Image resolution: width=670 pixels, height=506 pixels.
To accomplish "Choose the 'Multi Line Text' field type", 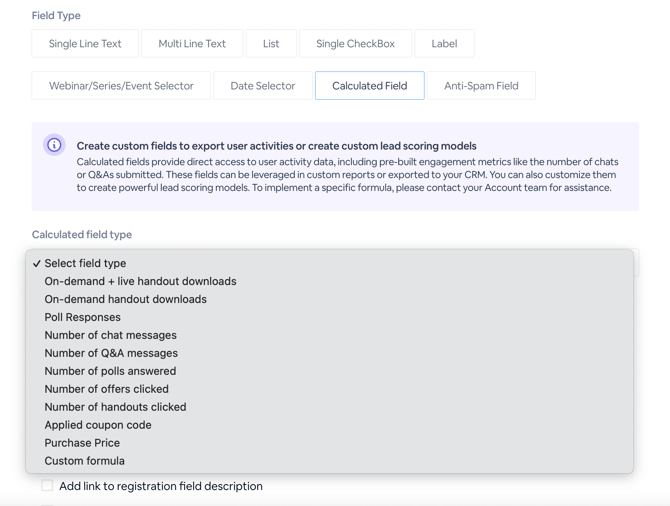I will click(x=192, y=44).
